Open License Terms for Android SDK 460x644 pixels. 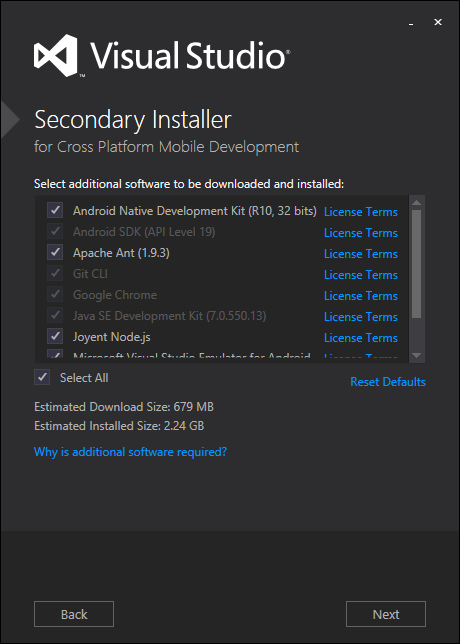click(x=361, y=233)
